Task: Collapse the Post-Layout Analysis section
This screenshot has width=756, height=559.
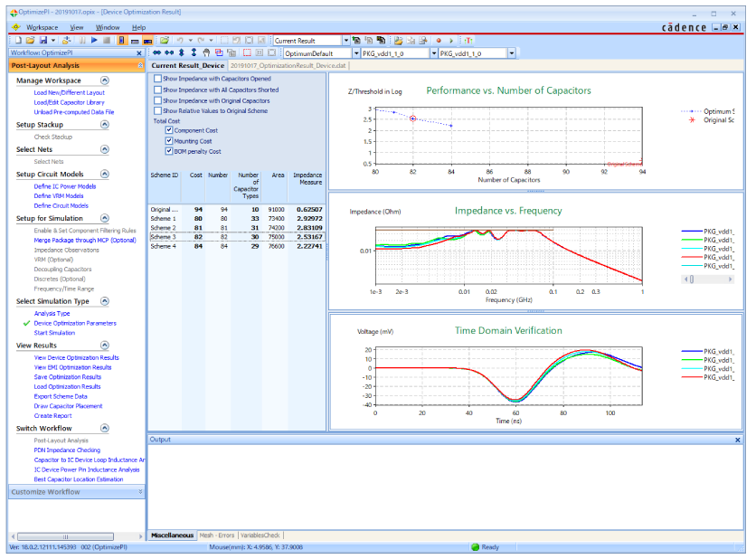Action: 140,66
